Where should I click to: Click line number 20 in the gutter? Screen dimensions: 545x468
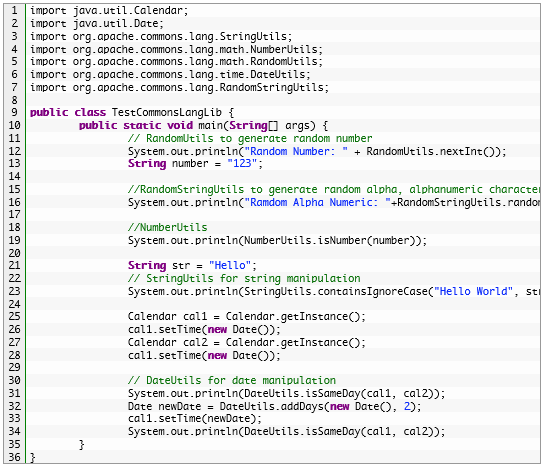14,253
